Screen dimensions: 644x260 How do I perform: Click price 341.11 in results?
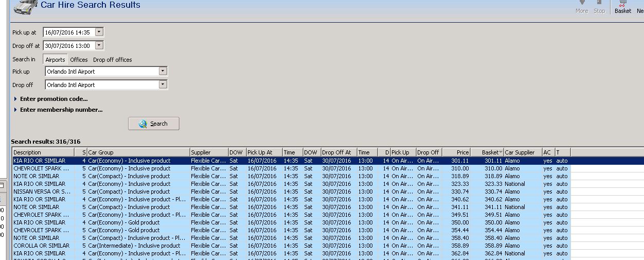coord(460,207)
